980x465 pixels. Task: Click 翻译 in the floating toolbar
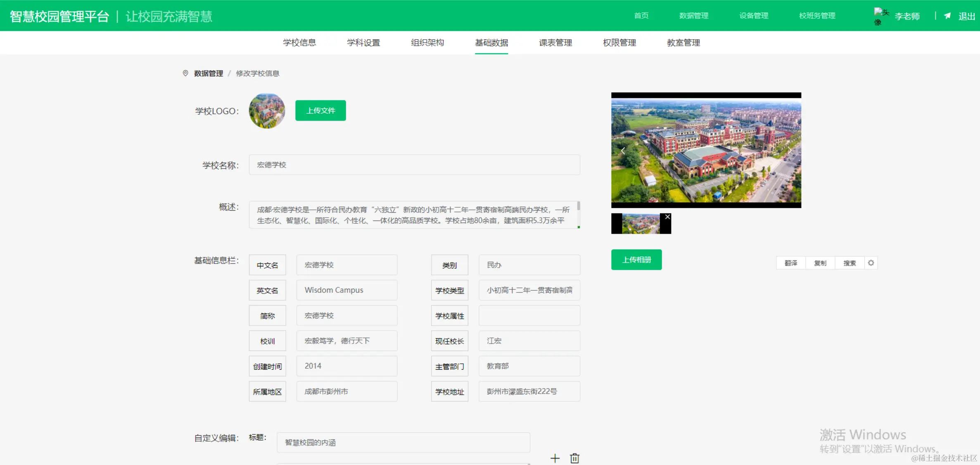pos(791,263)
